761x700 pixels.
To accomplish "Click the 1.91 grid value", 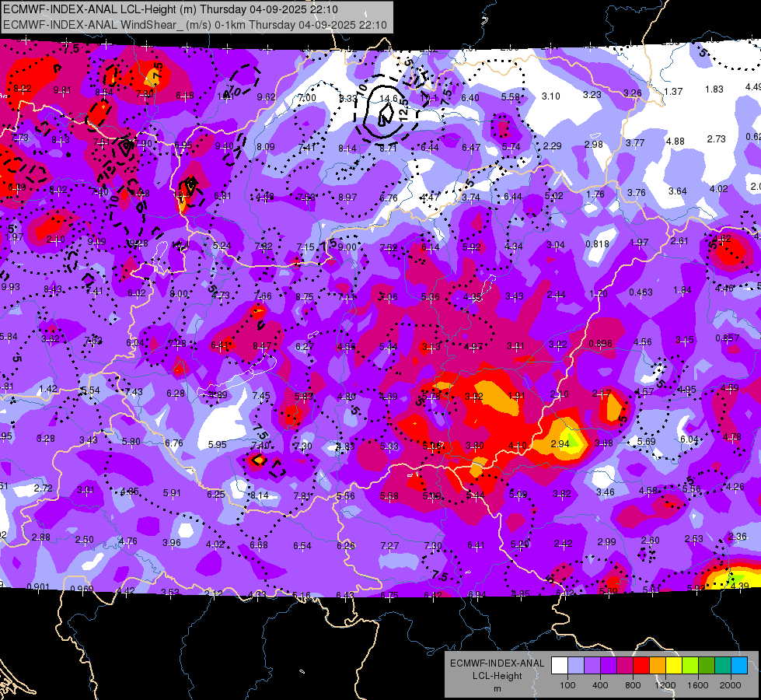I will tap(516, 395).
